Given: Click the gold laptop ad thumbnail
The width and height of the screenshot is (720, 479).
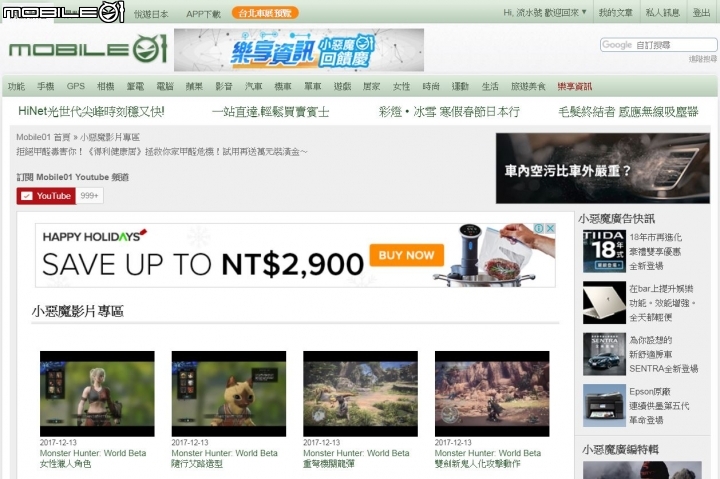Looking at the screenshot, I should 604,303.
